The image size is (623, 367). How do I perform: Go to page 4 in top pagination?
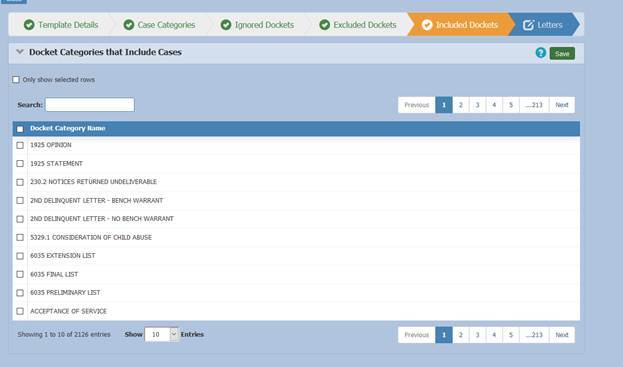pos(494,105)
